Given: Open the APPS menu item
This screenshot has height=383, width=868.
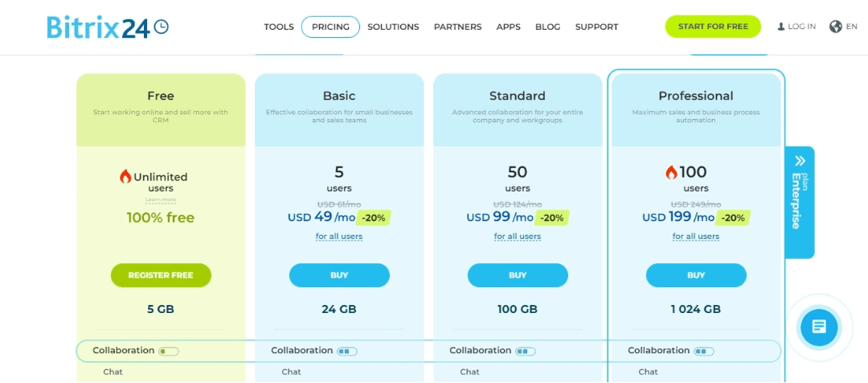Looking at the screenshot, I should [x=508, y=27].
